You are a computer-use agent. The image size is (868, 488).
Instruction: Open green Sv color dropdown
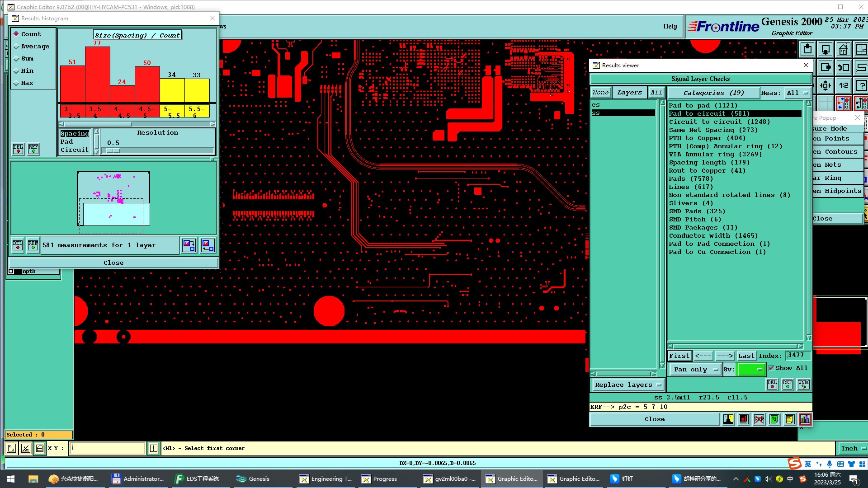pos(751,369)
